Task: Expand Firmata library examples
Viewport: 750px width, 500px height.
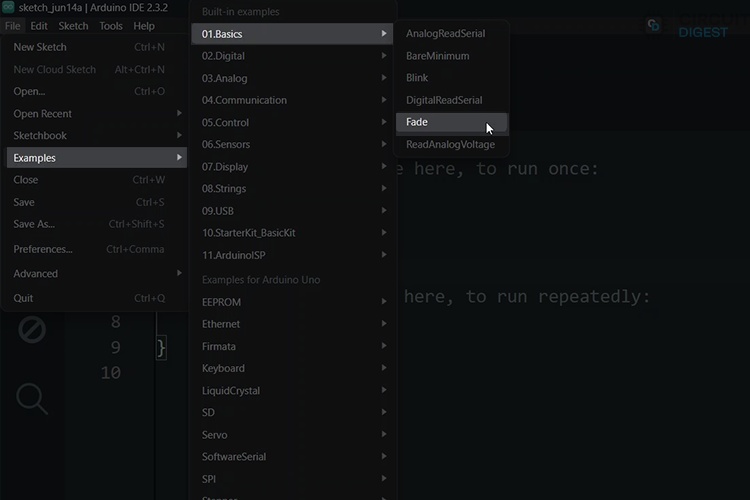Action: coord(292,346)
